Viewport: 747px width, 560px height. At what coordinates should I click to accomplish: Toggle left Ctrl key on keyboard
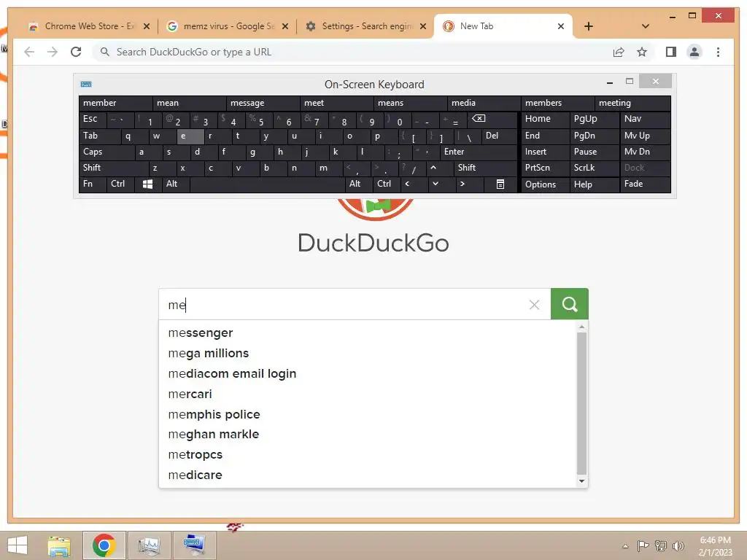(x=120, y=184)
